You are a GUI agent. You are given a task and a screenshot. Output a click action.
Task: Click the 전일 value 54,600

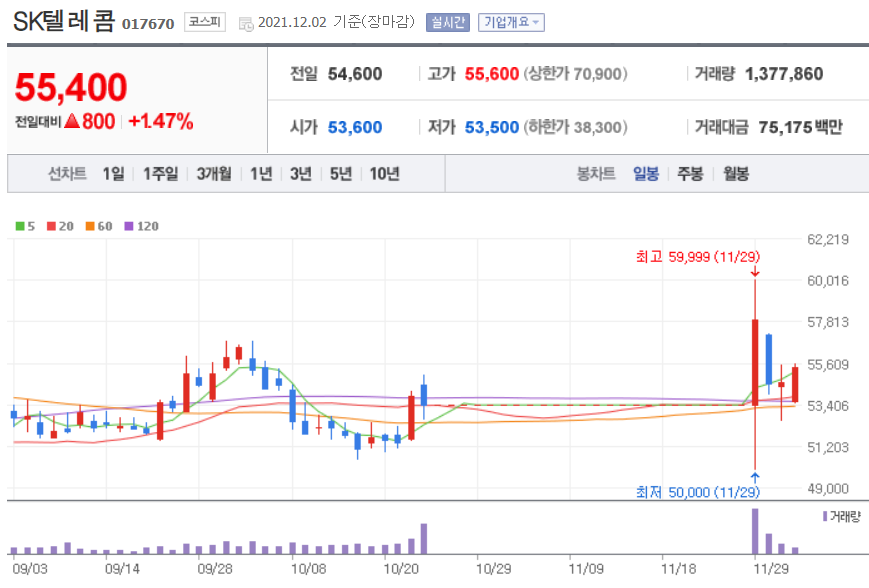click(x=355, y=74)
